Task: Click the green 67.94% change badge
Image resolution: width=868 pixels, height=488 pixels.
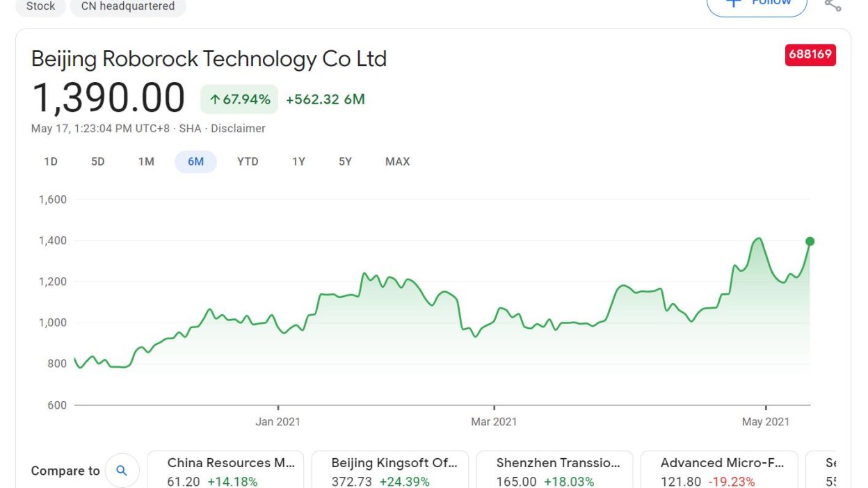Action: (x=239, y=99)
